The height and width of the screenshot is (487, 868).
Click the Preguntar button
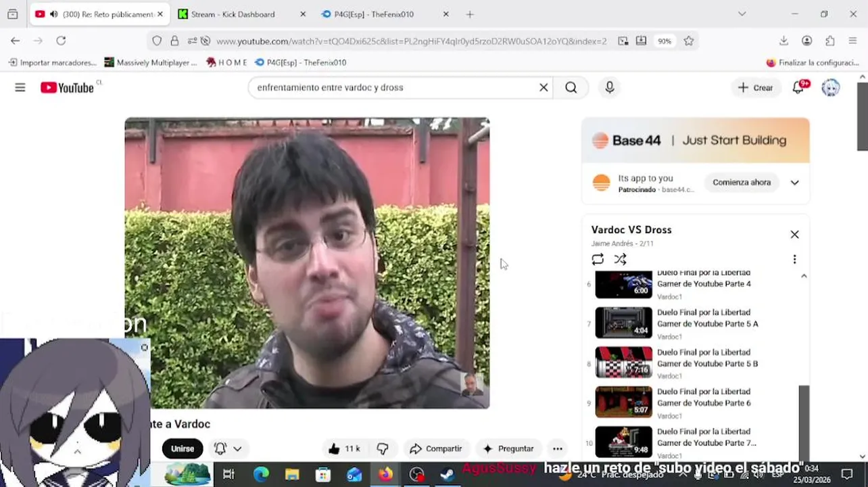point(509,448)
